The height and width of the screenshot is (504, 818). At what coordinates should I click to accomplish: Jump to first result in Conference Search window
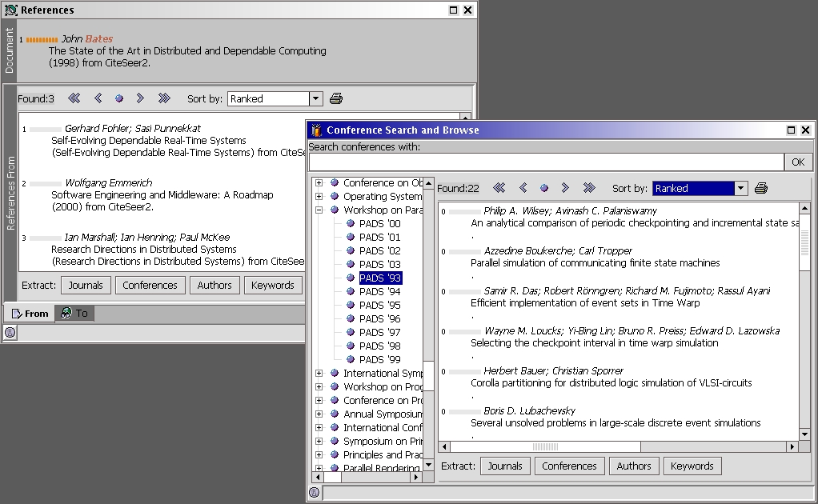tap(499, 188)
